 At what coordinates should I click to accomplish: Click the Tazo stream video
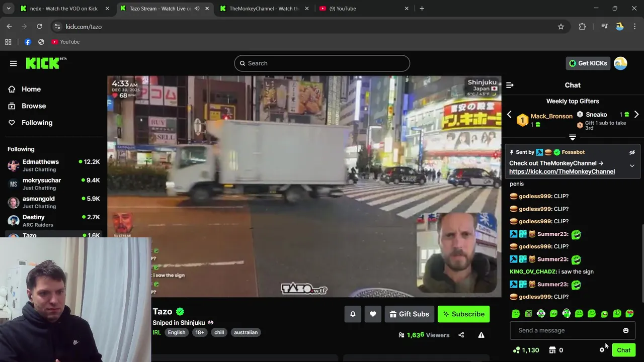click(x=304, y=187)
